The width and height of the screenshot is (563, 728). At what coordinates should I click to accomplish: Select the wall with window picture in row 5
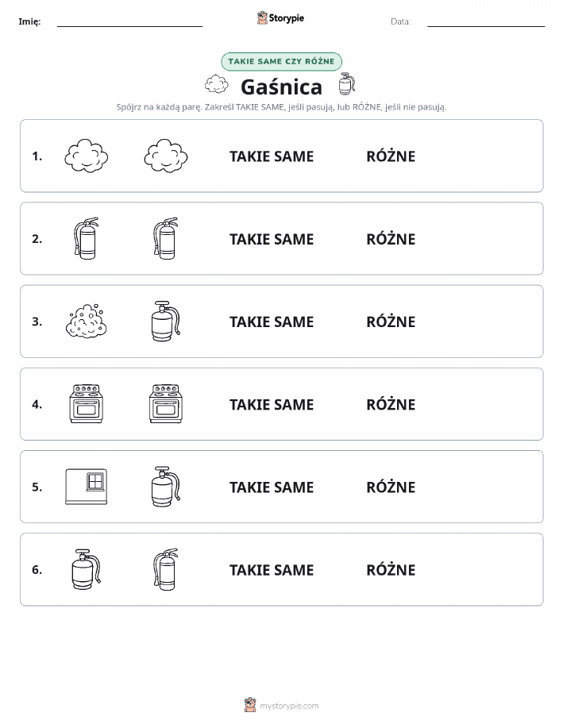click(87, 487)
